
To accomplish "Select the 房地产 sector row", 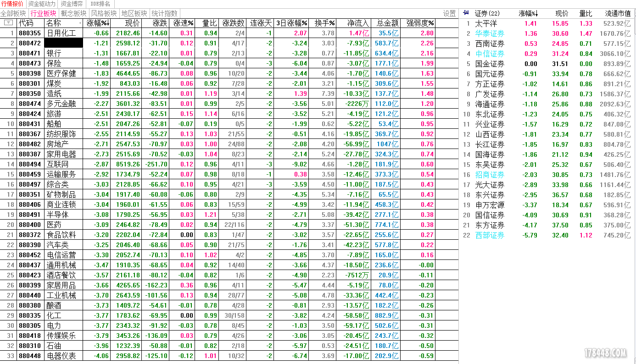I will click(229, 144).
